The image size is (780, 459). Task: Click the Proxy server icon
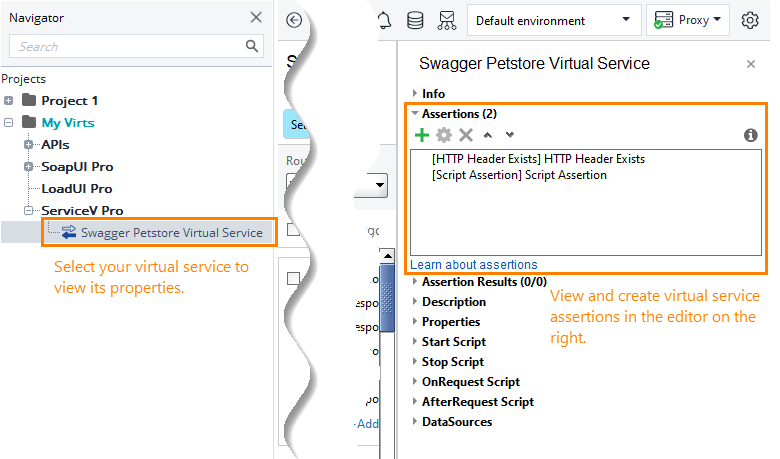point(663,20)
